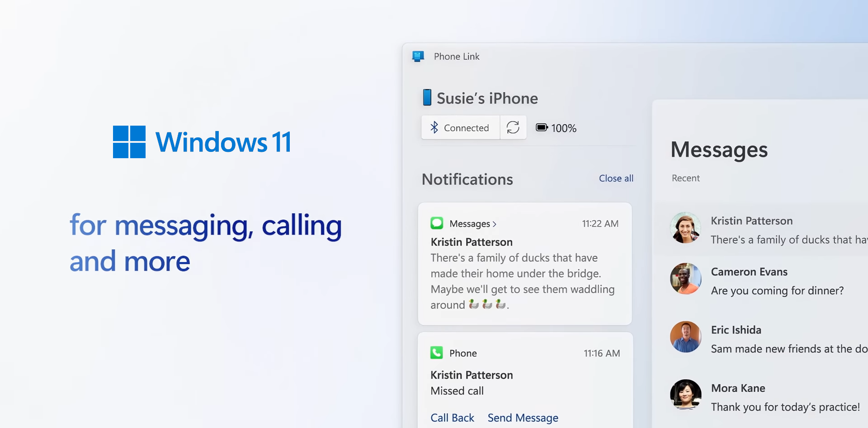868x428 pixels.
Task: Click the refresh icon to sync the phone
Action: click(513, 127)
